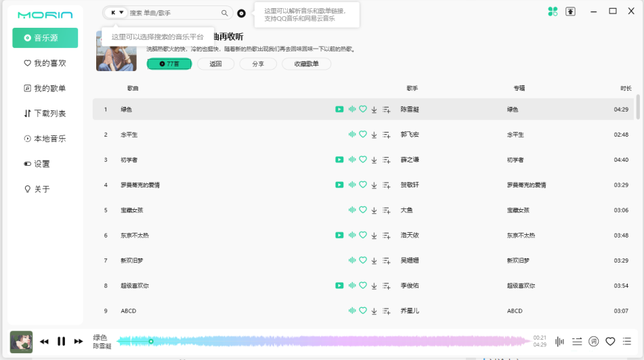This screenshot has width=644, height=360.
Task: Like the song 新欢旧梦
Action: pyautogui.click(x=363, y=261)
